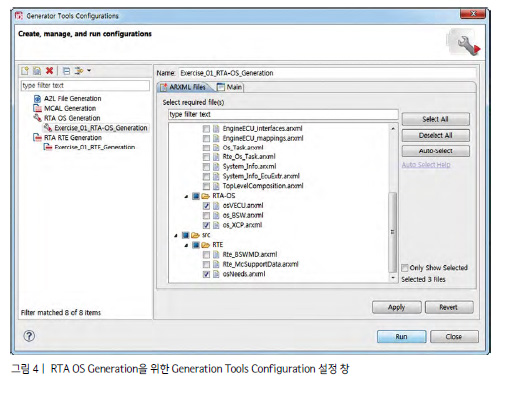Check the os_BSW.arxml checkbox

pos(206,215)
